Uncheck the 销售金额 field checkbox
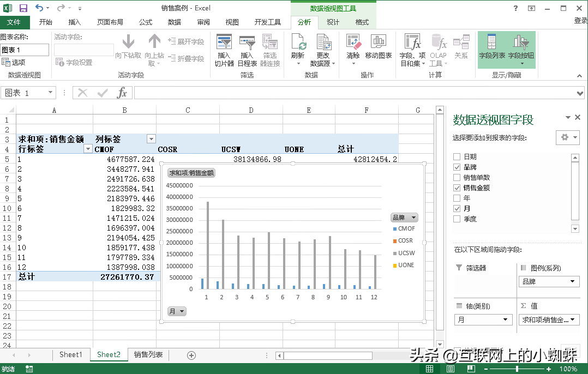The width and height of the screenshot is (588, 374). [x=457, y=188]
